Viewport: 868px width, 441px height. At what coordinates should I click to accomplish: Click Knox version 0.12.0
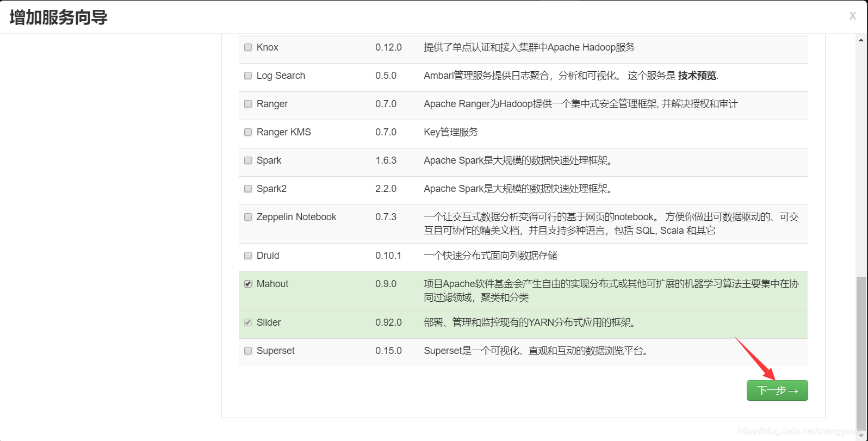click(x=388, y=47)
